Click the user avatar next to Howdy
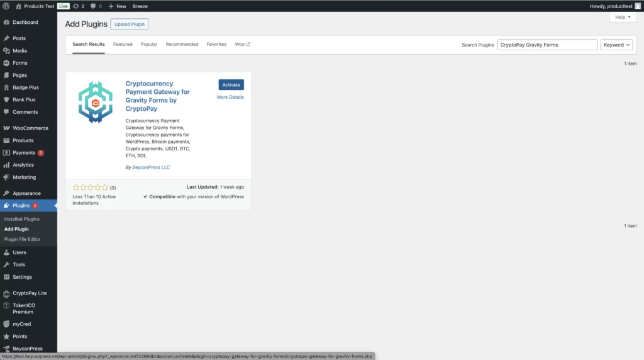 tap(637, 6)
